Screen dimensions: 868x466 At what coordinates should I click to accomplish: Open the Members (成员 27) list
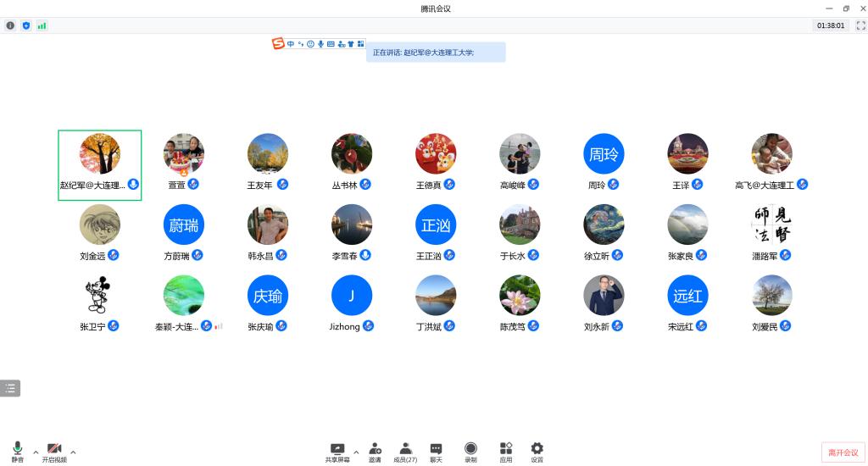pos(405,451)
